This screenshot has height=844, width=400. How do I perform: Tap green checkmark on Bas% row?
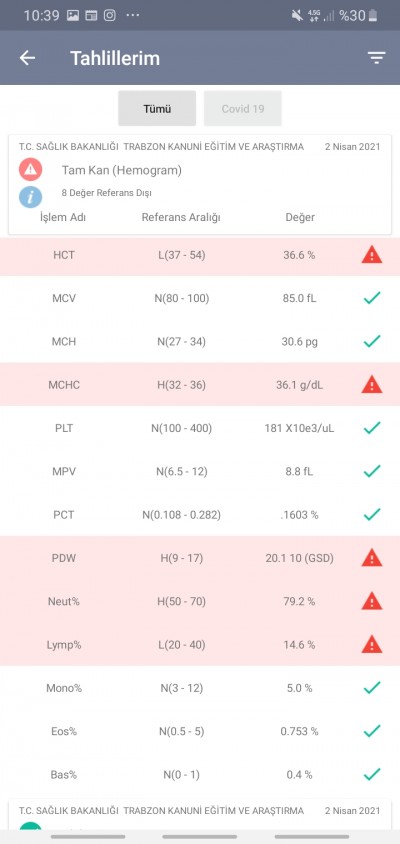click(372, 775)
